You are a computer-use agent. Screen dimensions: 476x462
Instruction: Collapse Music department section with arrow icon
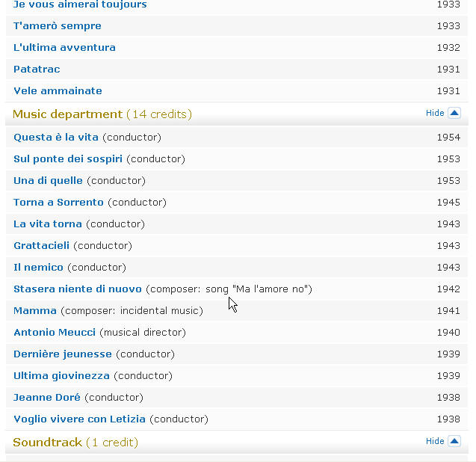(x=454, y=114)
